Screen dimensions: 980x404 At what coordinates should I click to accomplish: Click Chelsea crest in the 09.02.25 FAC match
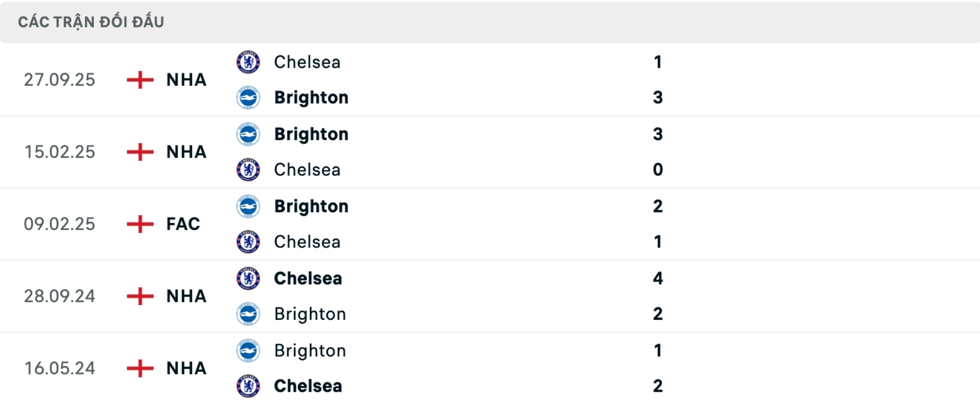[x=248, y=242]
